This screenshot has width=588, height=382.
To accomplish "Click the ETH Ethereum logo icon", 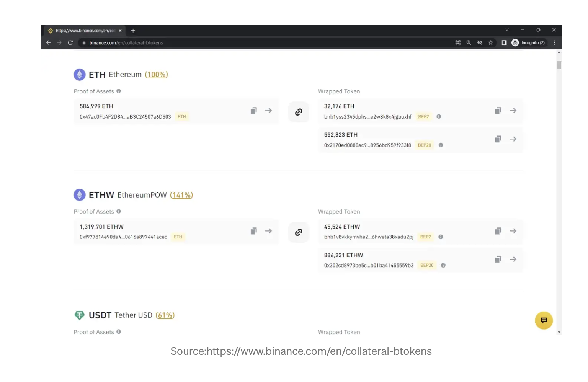I will coord(80,75).
